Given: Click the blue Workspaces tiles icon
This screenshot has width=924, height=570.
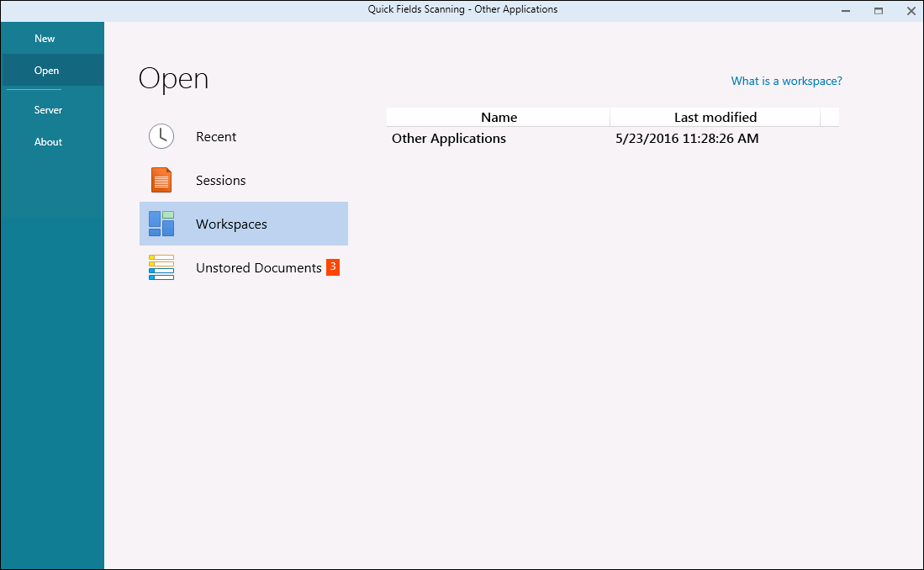Looking at the screenshot, I should 161,224.
